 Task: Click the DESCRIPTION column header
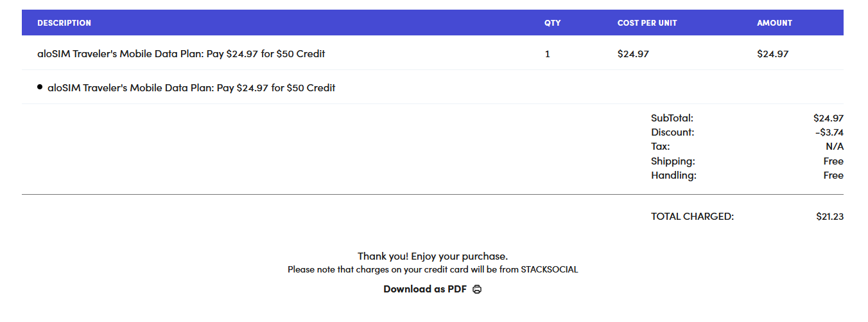tap(64, 23)
